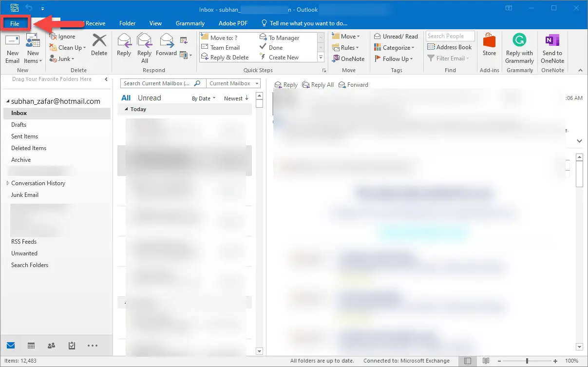Delete the selected message with X icon
The image size is (588, 367).
pyautogui.click(x=99, y=45)
